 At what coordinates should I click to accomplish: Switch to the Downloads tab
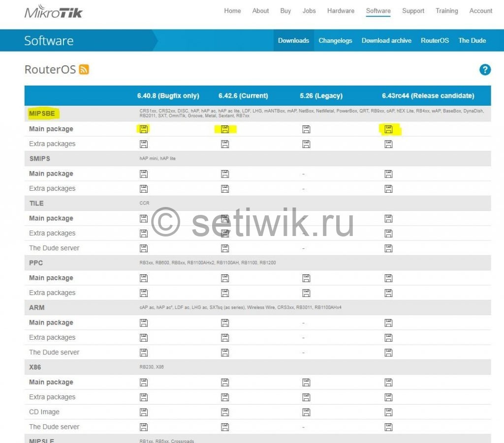[x=293, y=40]
